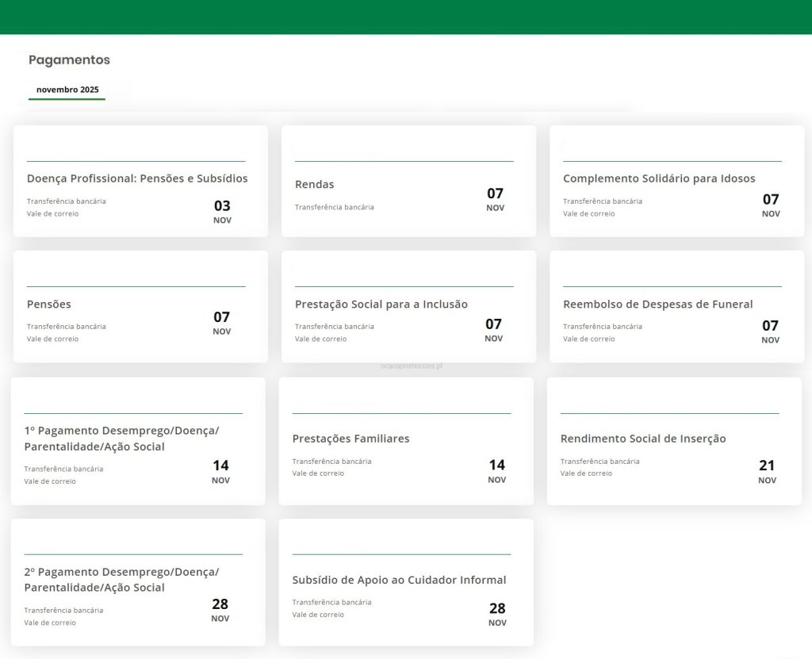Open "Subsídio de Apoio ao Cuidador Informal" title
812x659 pixels.
click(399, 580)
